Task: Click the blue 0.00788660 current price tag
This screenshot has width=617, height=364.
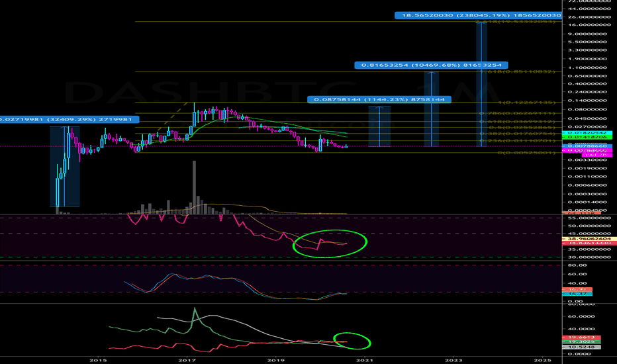Action: pos(587,146)
